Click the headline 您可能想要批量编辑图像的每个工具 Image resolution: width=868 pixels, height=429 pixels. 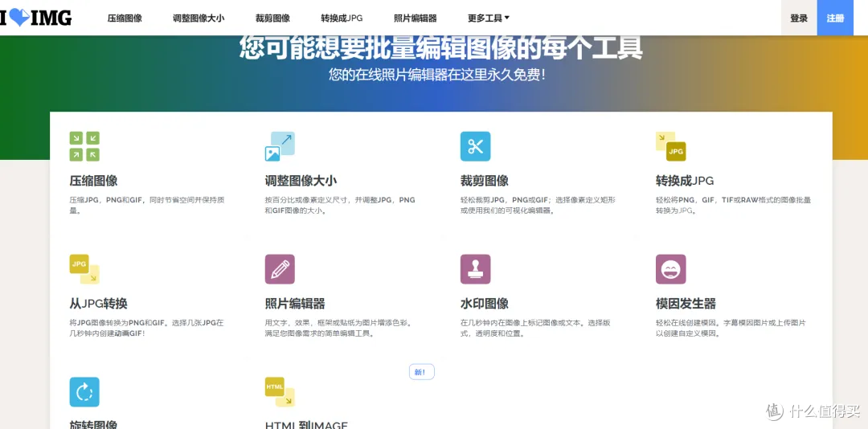pos(441,48)
